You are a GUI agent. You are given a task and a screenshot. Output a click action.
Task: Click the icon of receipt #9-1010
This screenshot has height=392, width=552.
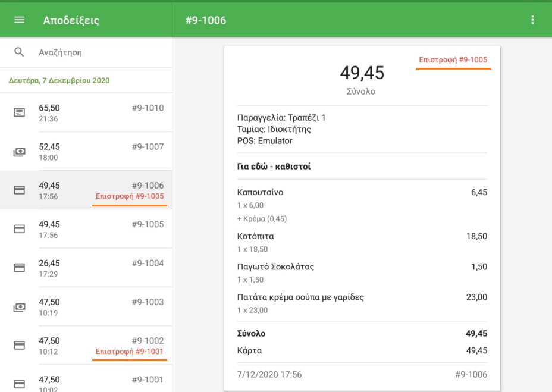19,112
